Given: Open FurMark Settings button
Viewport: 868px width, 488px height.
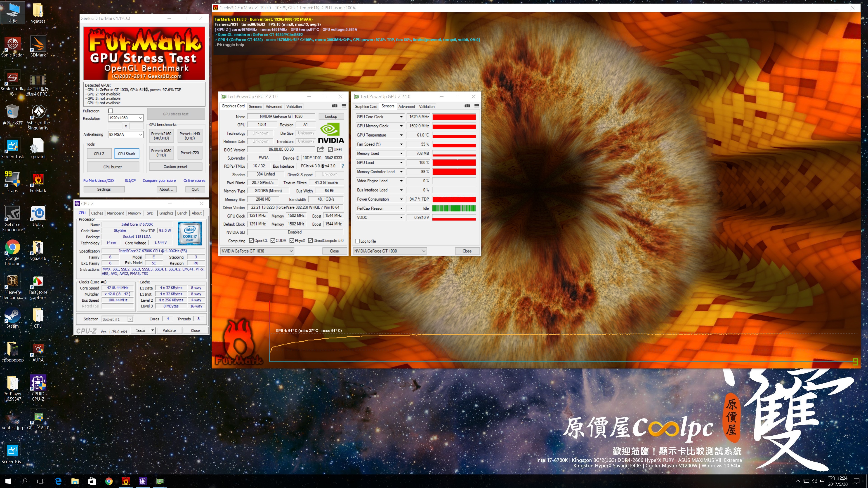Looking at the screenshot, I should point(104,189).
